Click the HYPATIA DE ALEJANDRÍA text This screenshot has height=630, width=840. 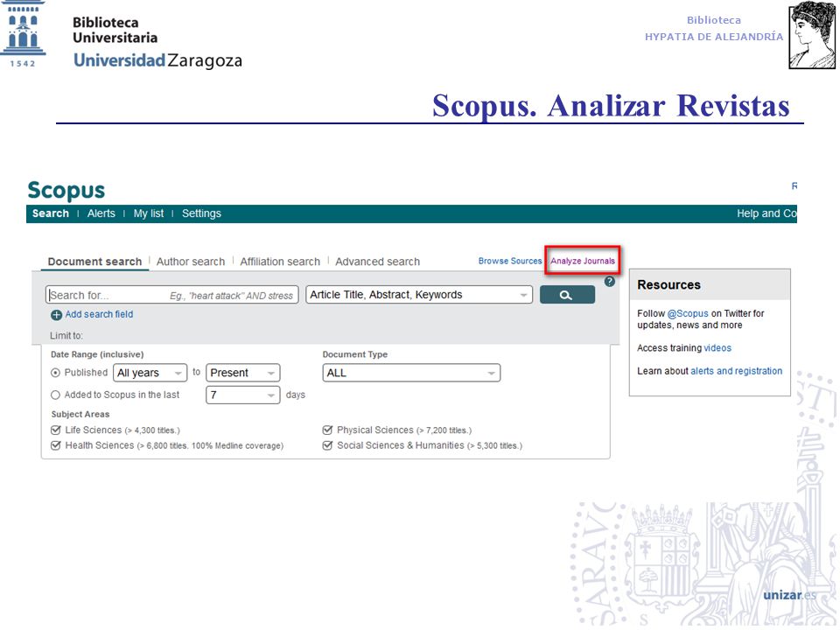[714, 37]
